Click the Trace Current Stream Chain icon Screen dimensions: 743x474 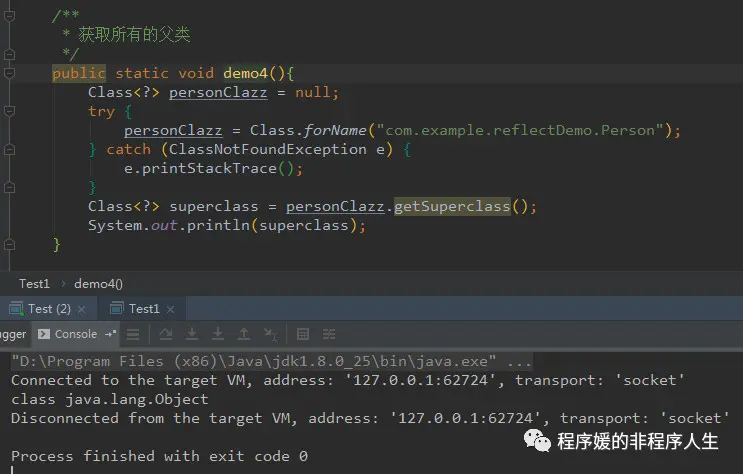pyautogui.click(x=329, y=335)
